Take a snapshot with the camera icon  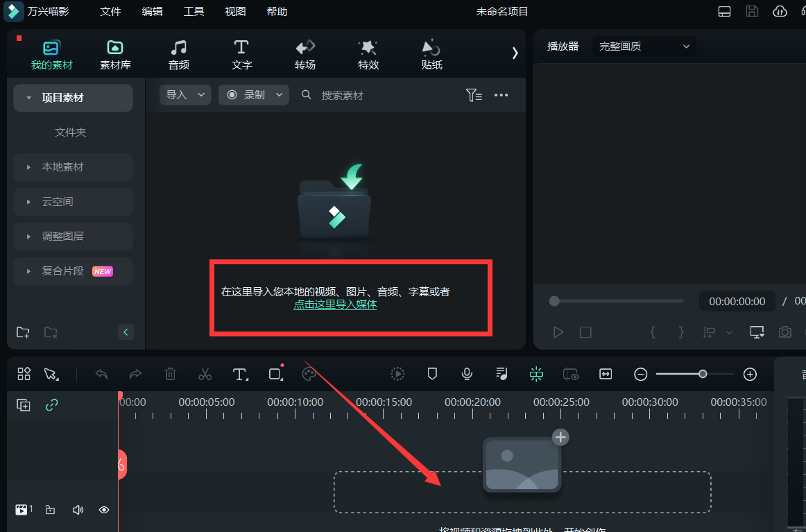(784, 332)
